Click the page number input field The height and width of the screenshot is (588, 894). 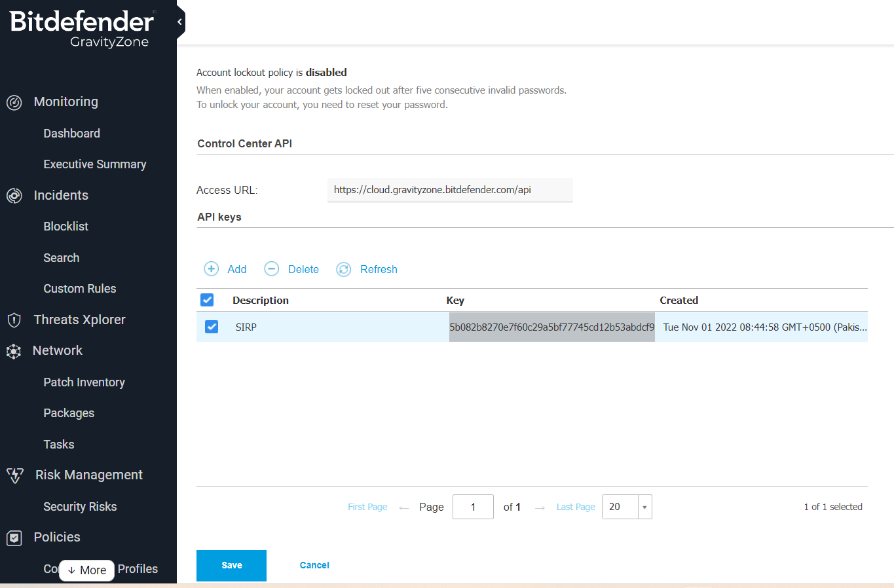pos(473,507)
